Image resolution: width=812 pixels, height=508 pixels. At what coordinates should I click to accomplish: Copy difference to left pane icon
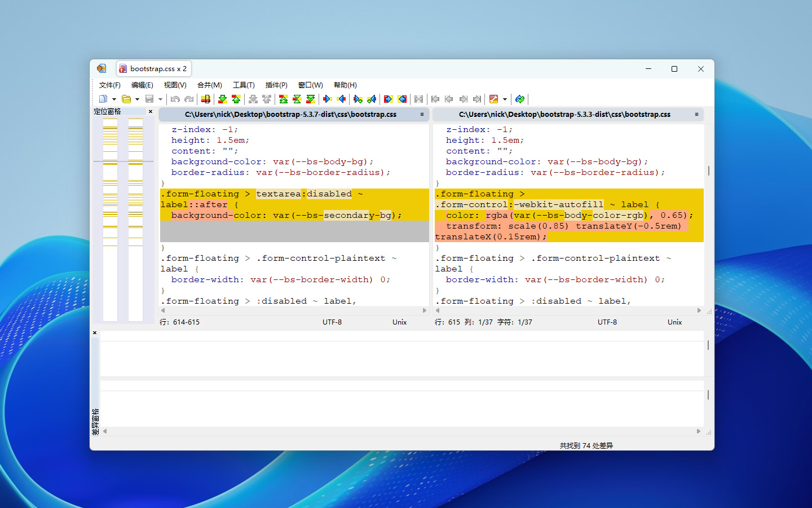click(x=341, y=99)
